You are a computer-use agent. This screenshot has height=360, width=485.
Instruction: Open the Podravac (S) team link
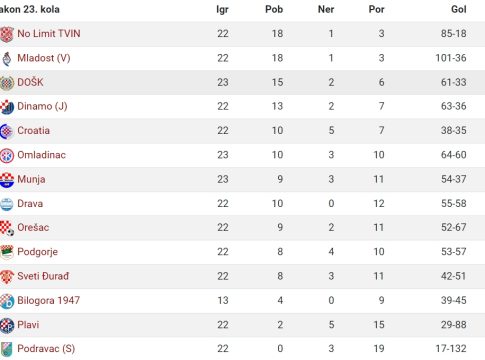pyautogui.click(x=46, y=349)
